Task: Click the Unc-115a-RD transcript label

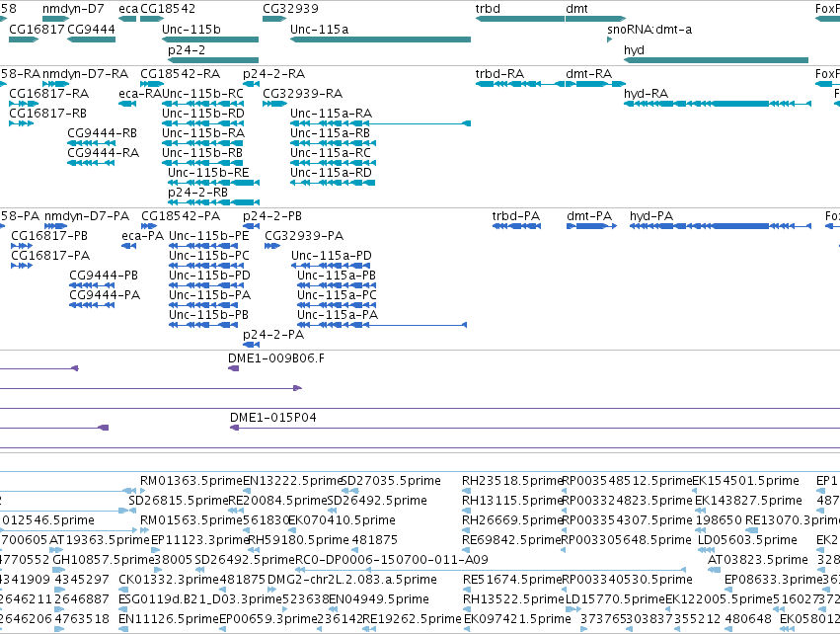Action: pyautogui.click(x=331, y=173)
